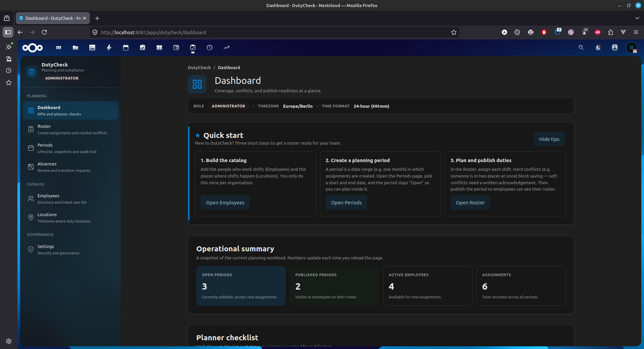Click the Active Employees summary card

(428, 286)
